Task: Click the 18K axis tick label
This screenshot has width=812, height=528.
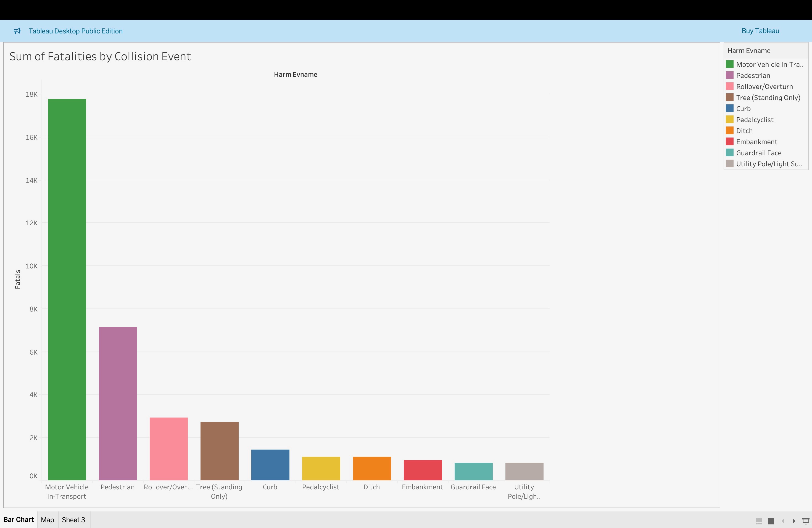Action: click(x=31, y=94)
